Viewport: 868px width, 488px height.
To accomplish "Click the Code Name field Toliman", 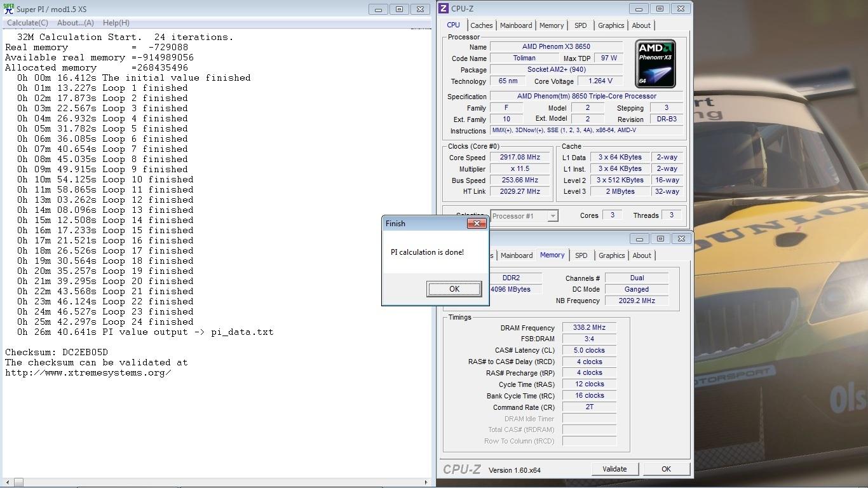I will (x=524, y=58).
